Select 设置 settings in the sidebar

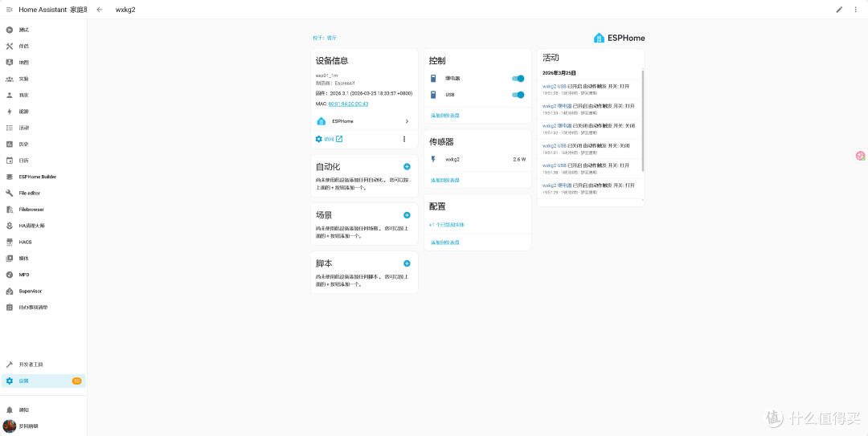coord(43,381)
